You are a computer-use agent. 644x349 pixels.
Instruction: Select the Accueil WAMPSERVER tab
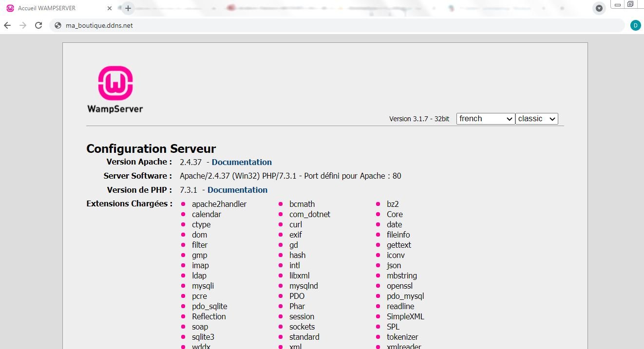pos(59,8)
